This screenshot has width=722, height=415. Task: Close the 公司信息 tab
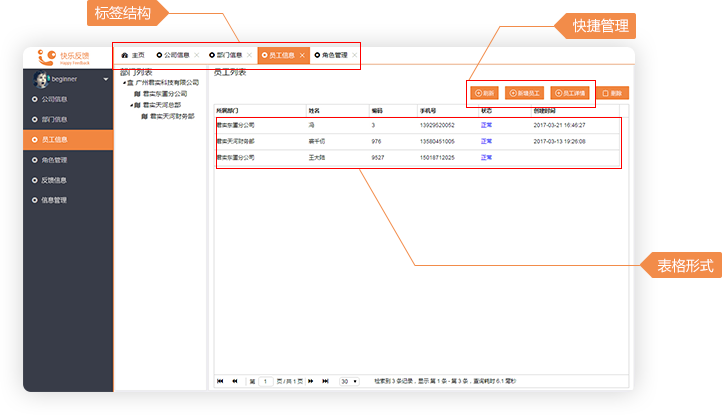pyautogui.click(x=197, y=55)
